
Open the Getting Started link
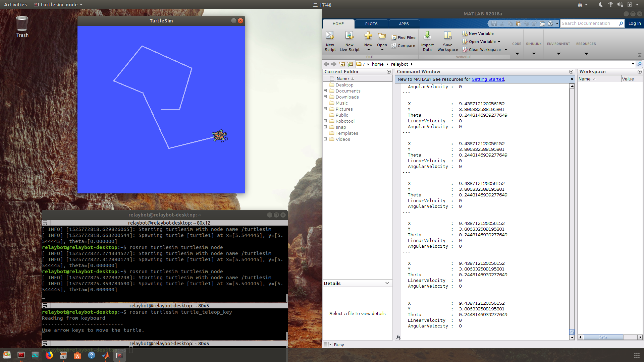(487, 79)
